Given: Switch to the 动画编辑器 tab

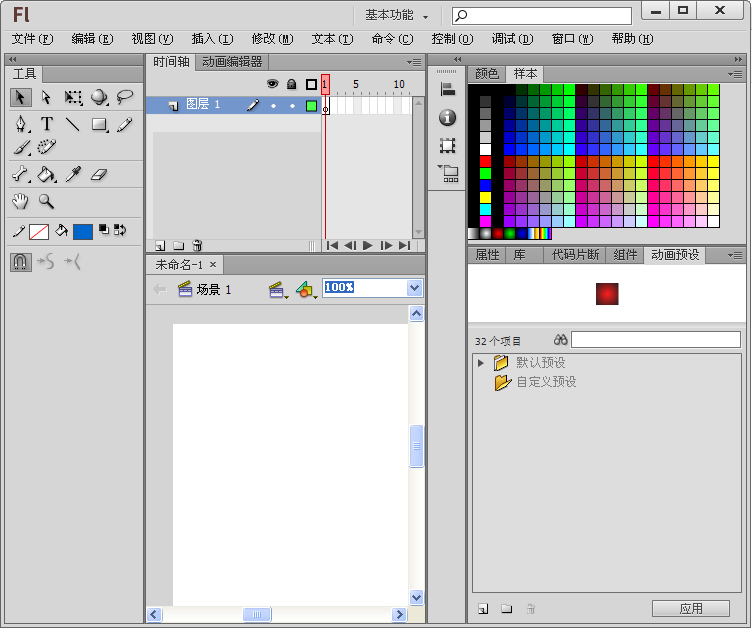Looking at the screenshot, I should [x=232, y=62].
